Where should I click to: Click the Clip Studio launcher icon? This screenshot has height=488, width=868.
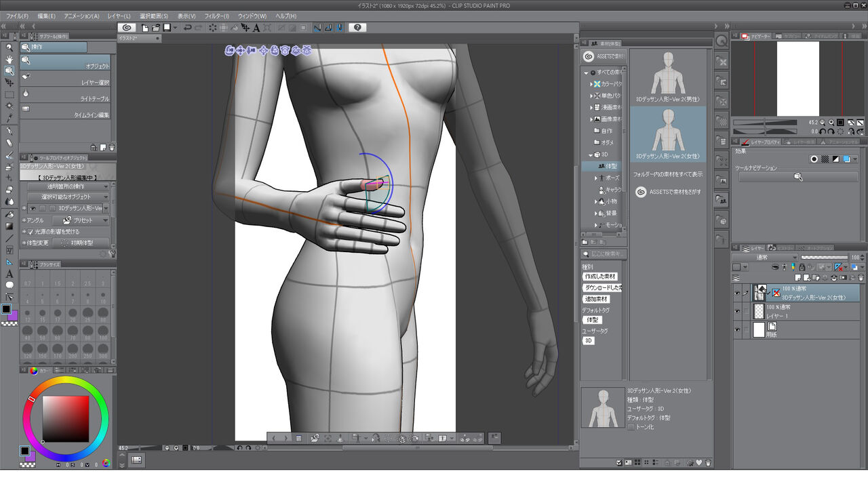pos(126,28)
